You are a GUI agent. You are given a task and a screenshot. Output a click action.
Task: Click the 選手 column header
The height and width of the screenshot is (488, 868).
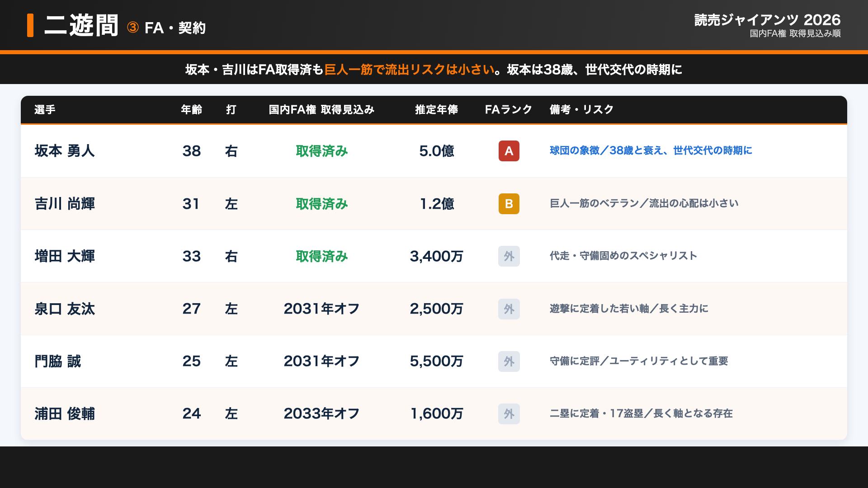click(x=45, y=110)
